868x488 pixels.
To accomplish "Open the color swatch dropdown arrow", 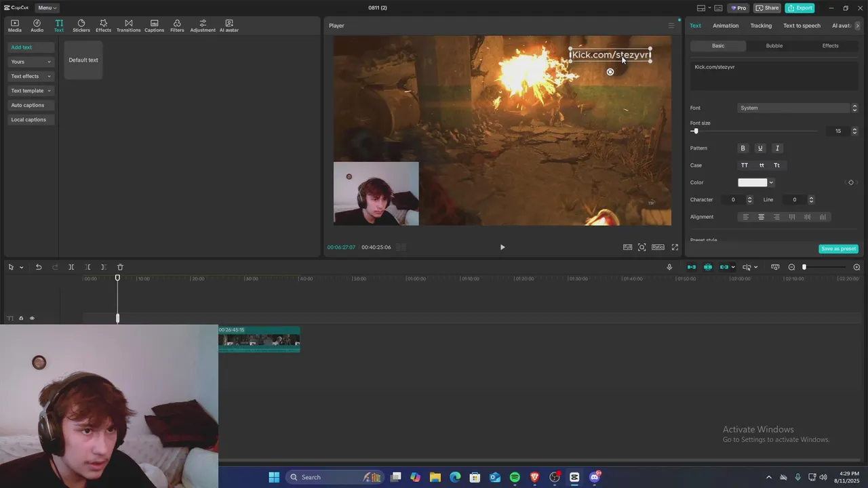I will click(771, 182).
